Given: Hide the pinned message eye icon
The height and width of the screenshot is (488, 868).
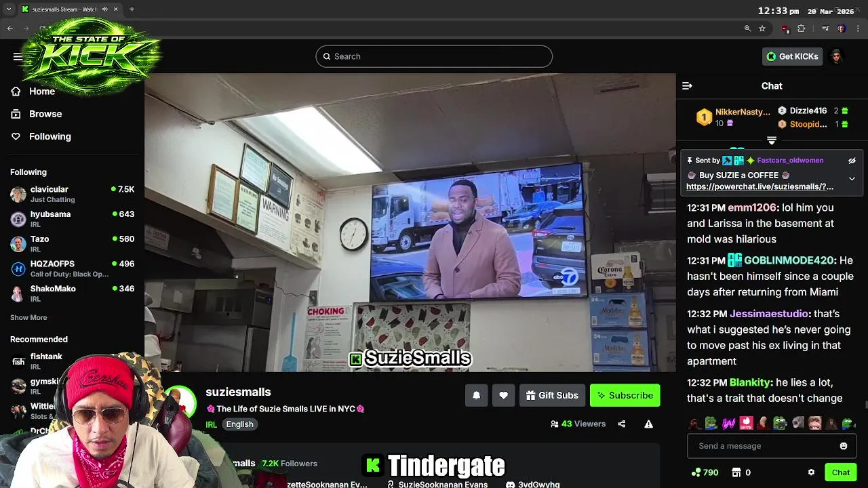Looking at the screenshot, I should click(x=852, y=161).
